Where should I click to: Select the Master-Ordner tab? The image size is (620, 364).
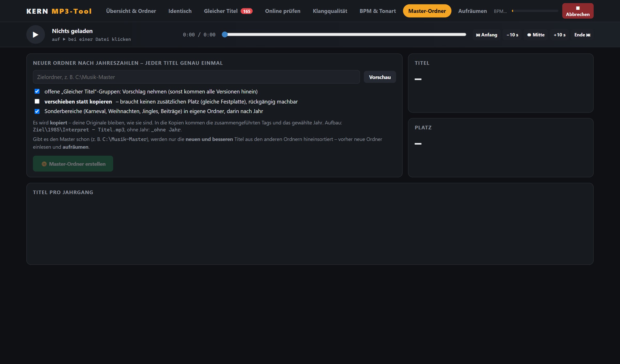(427, 11)
